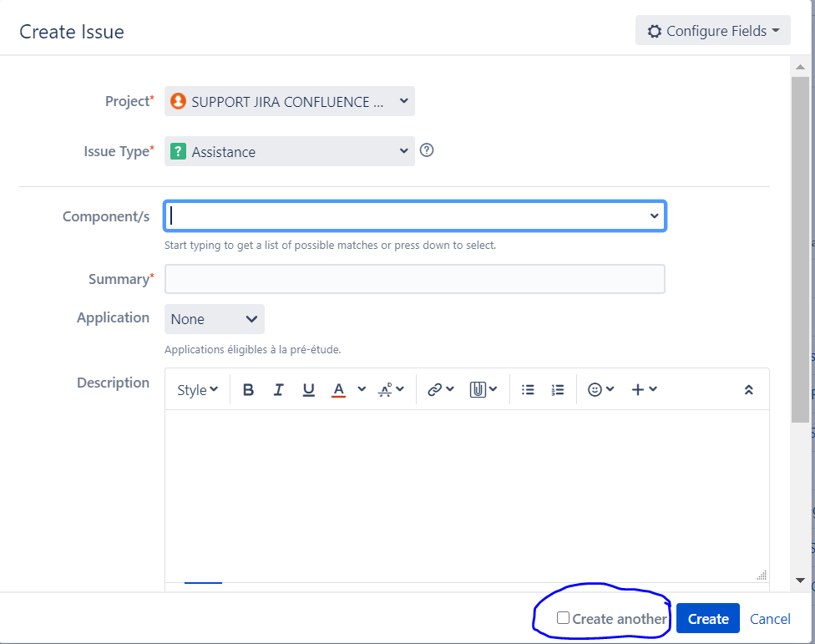Click the 'Applications éligibles à la pré-étude.' hint
This screenshot has height=644, width=815.
tap(253, 349)
